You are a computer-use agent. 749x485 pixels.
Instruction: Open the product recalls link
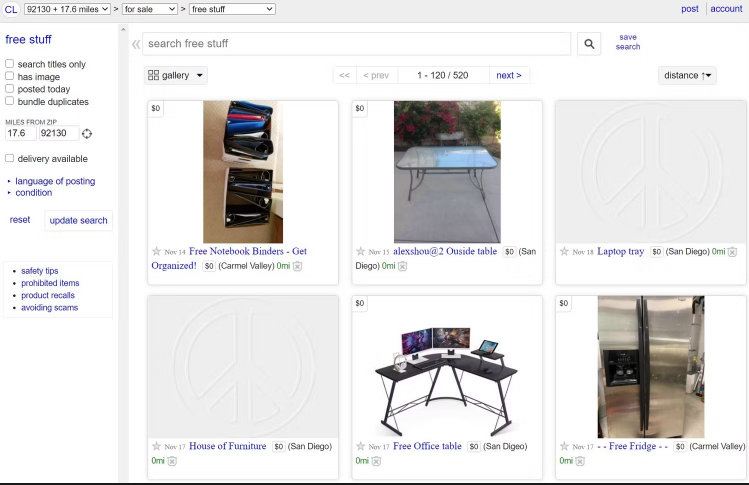tap(48, 295)
